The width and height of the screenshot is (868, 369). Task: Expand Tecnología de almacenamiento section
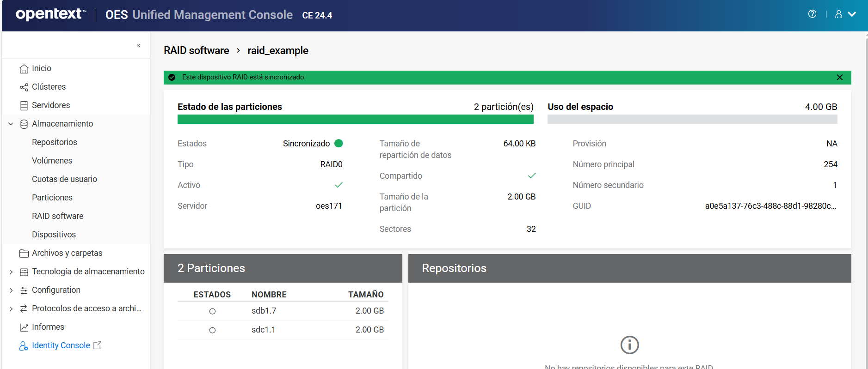pyautogui.click(x=11, y=272)
